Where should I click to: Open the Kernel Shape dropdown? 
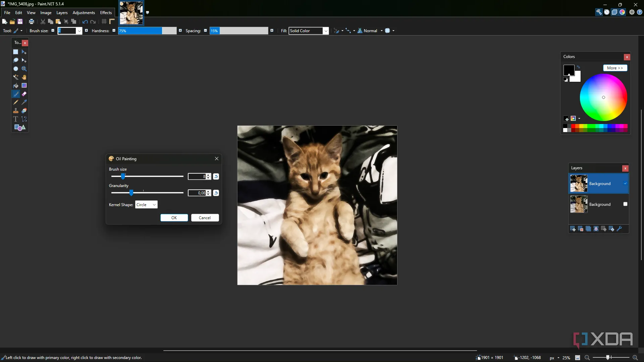point(146,205)
